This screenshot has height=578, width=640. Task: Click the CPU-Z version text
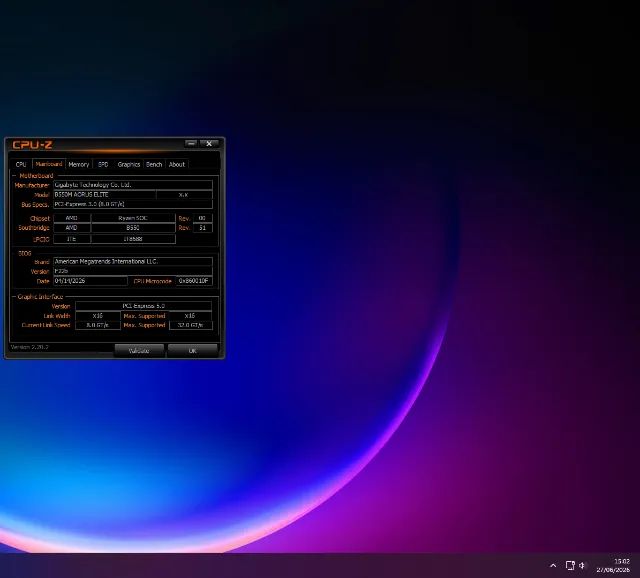[x=29, y=347]
